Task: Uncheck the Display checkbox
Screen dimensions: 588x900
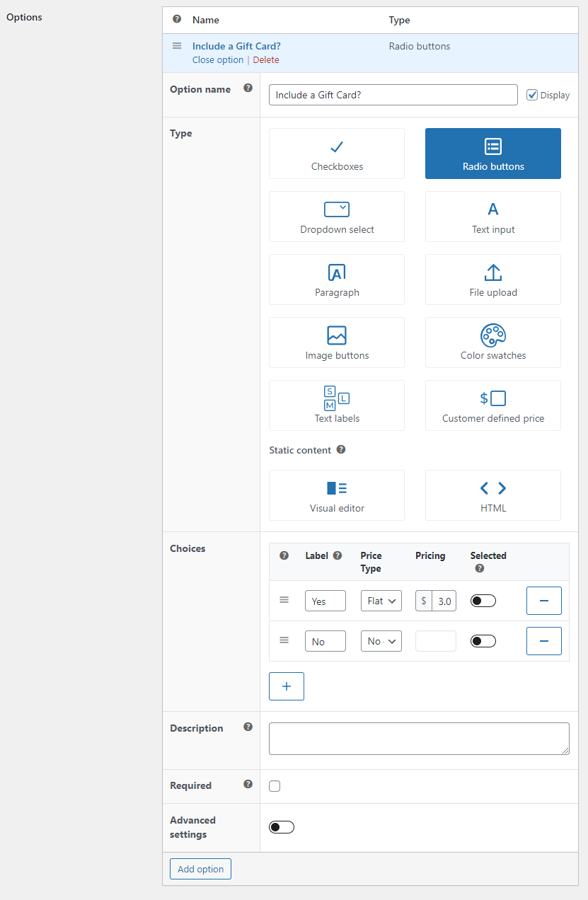Action: [532, 95]
